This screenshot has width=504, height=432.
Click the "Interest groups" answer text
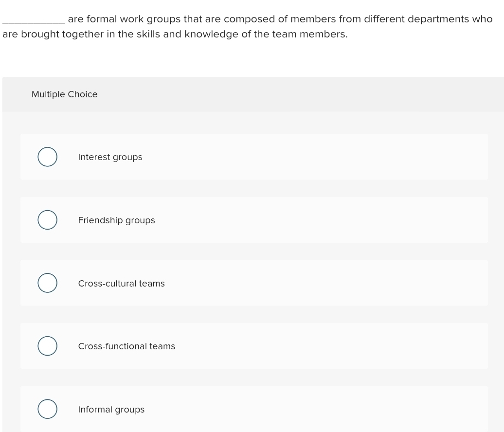pyautogui.click(x=110, y=157)
